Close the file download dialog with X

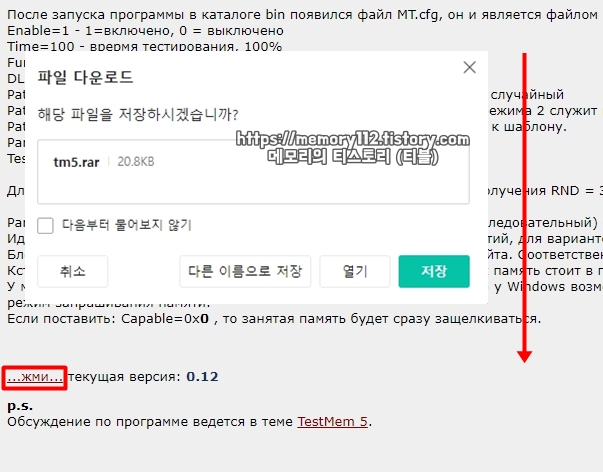tap(470, 67)
